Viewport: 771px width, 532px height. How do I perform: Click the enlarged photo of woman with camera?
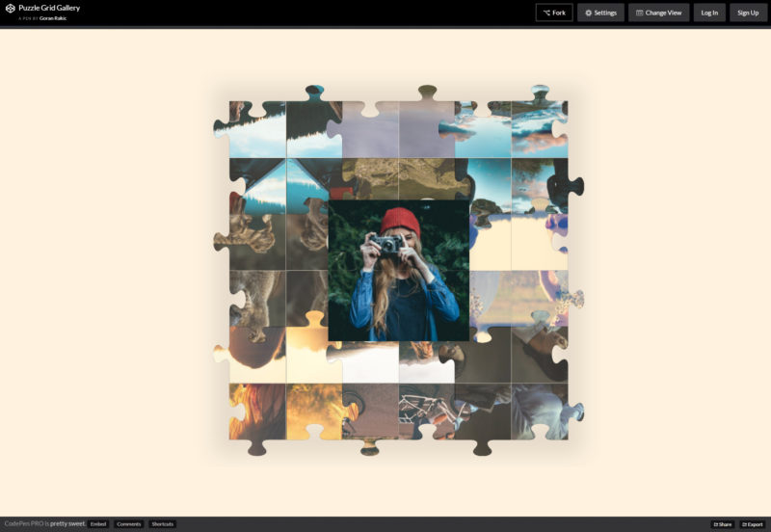pos(398,270)
